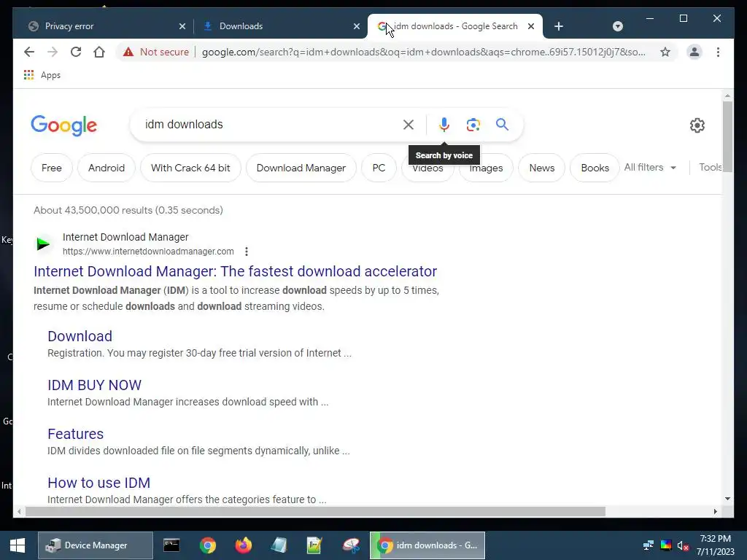Open the Download sitelink
This screenshot has height=560, width=747.
pyautogui.click(x=80, y=336)
